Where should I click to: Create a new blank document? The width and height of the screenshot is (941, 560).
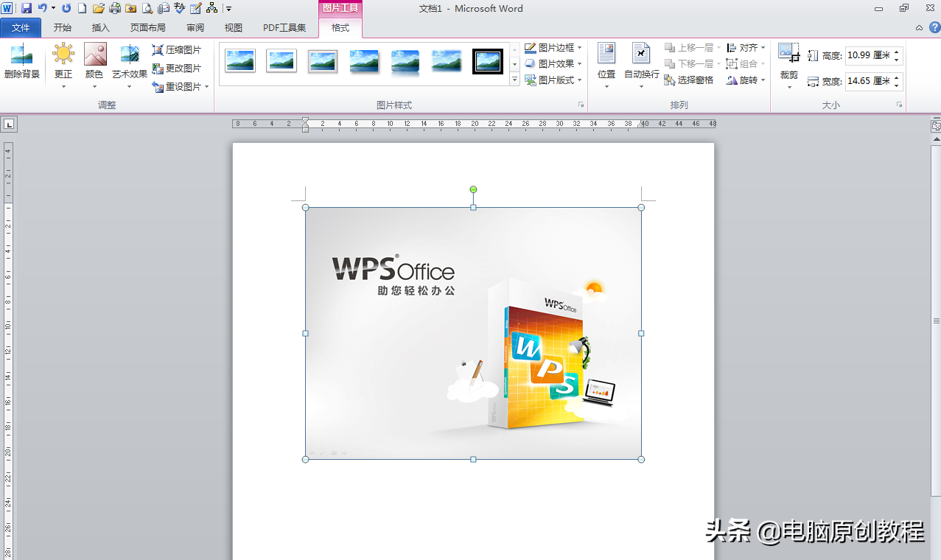(82, 8)
